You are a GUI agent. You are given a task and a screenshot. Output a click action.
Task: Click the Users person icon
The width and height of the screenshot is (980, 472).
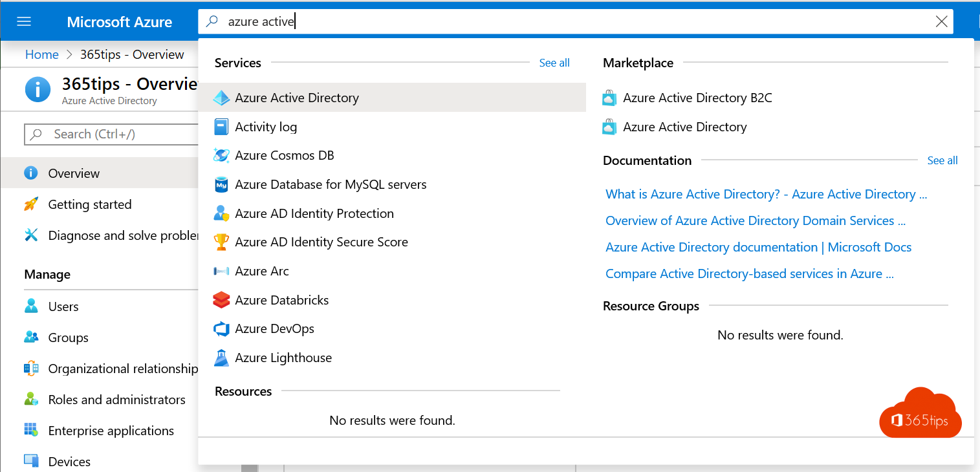[30, 306]
